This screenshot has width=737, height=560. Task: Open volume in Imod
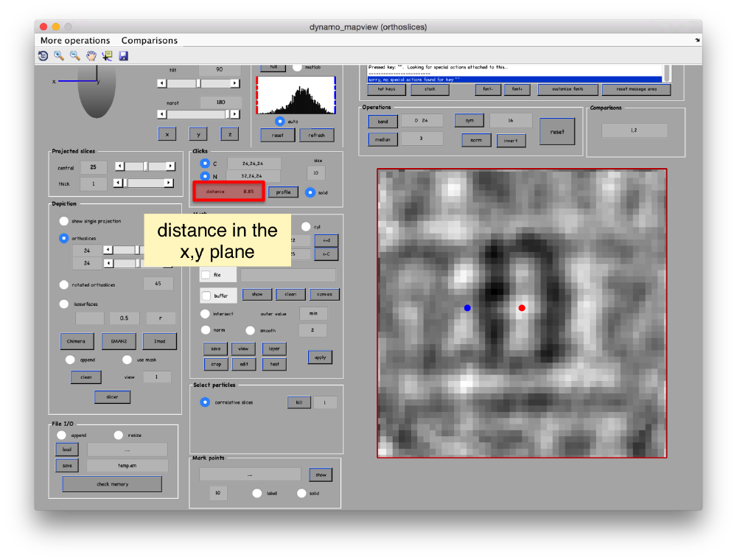[x=160, y=341]
